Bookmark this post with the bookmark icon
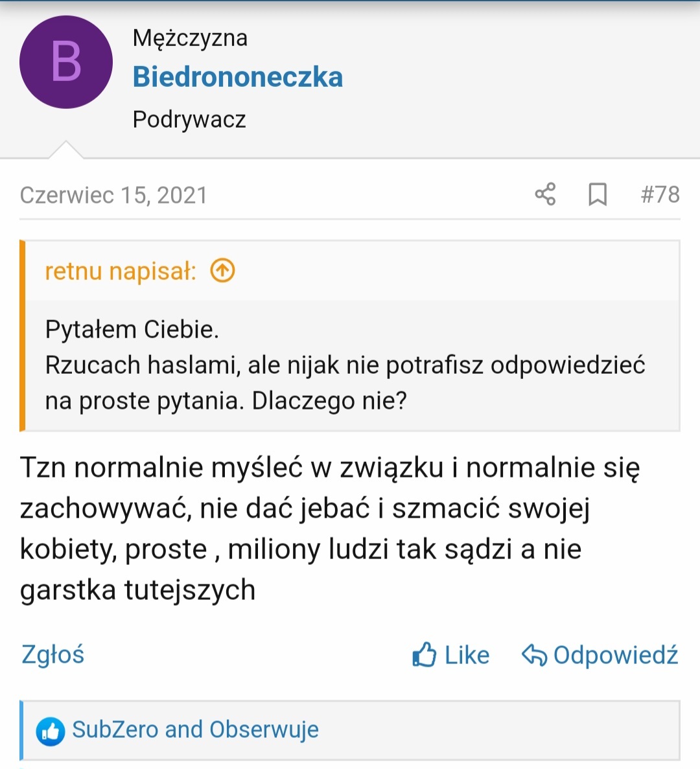The width and height of the screenshot is (700, 769). 598,194
